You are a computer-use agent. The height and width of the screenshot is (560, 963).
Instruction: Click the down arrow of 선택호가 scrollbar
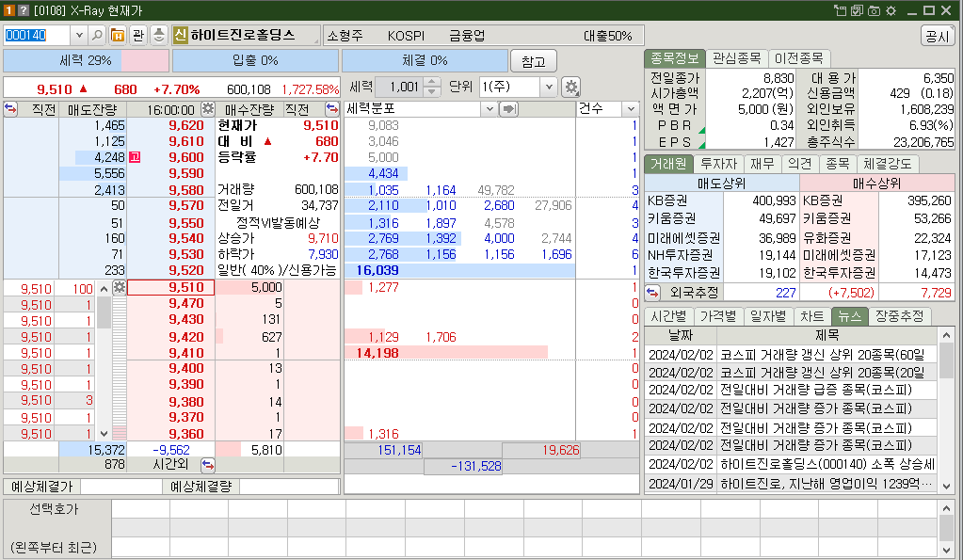click(x=946, y=550)
